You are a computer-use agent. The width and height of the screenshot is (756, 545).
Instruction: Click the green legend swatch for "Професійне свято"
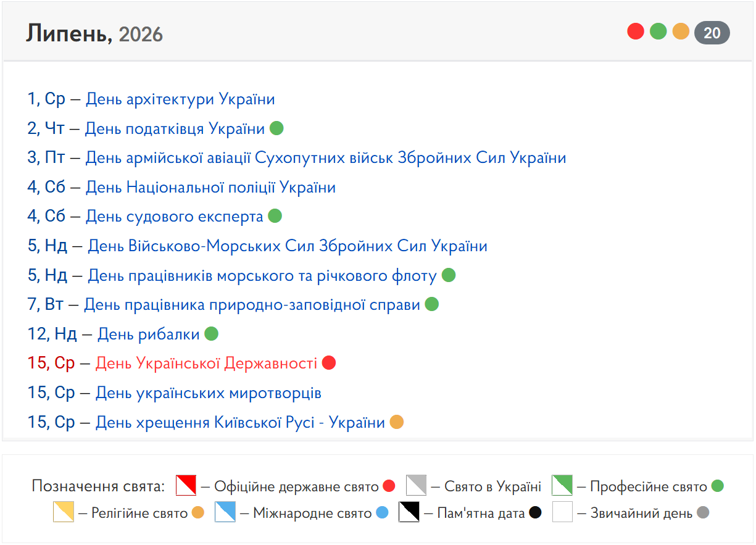pyautogui.click(x=562, y=486)
